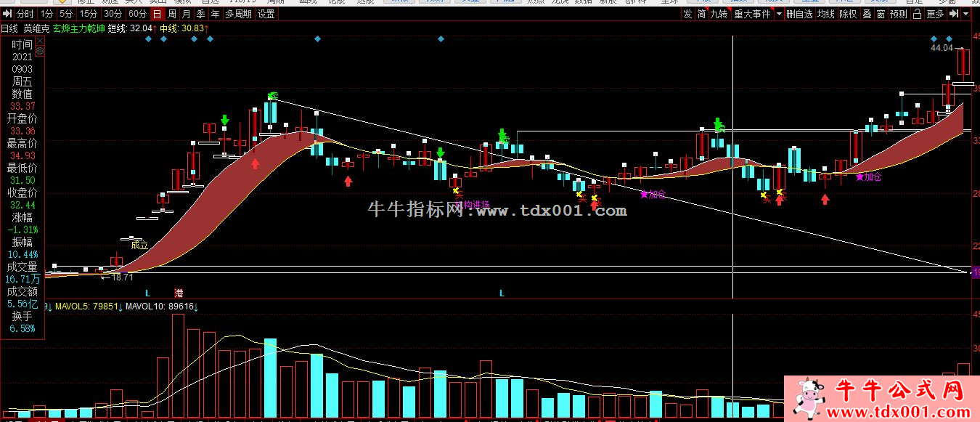Screen dimensions: 980x422
Task: Switch to the 季 quarterly chart
Action: 201,14
